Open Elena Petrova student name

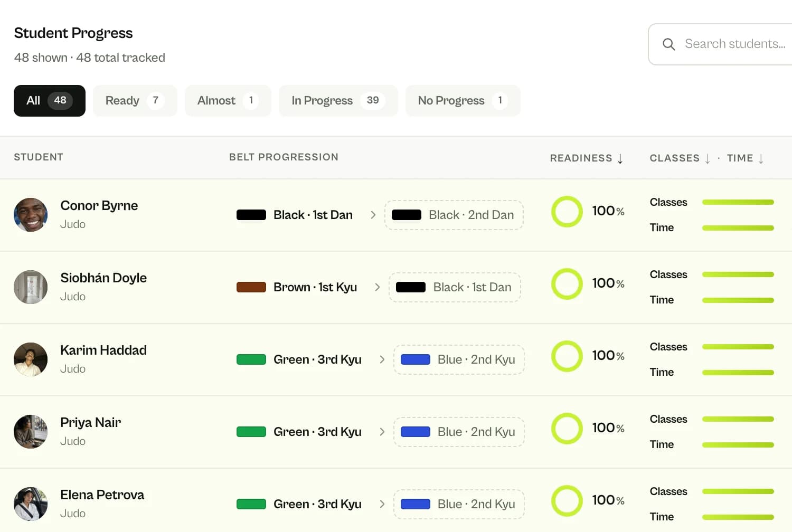pyautogui.click(x=102, y=495)
